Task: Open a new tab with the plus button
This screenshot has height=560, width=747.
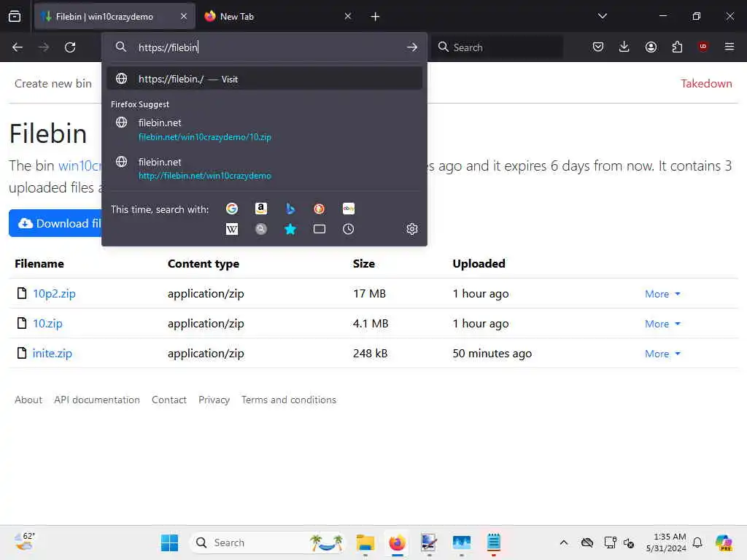Action: click(x=375, y=17)
